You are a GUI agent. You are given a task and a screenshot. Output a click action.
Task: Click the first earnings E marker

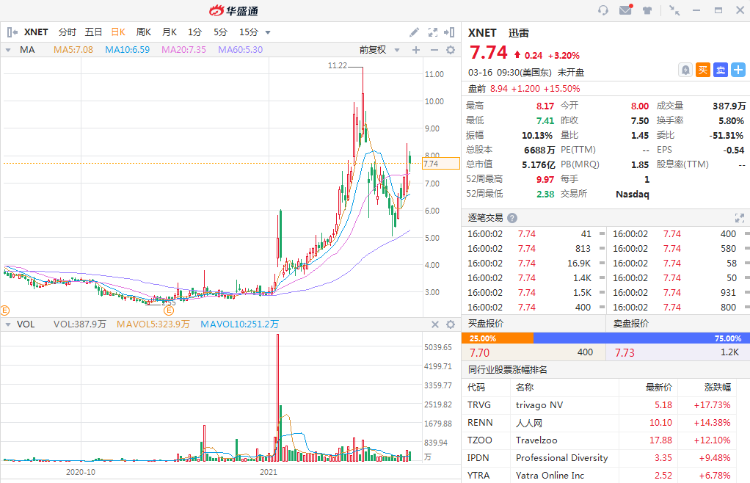(5, 310)
